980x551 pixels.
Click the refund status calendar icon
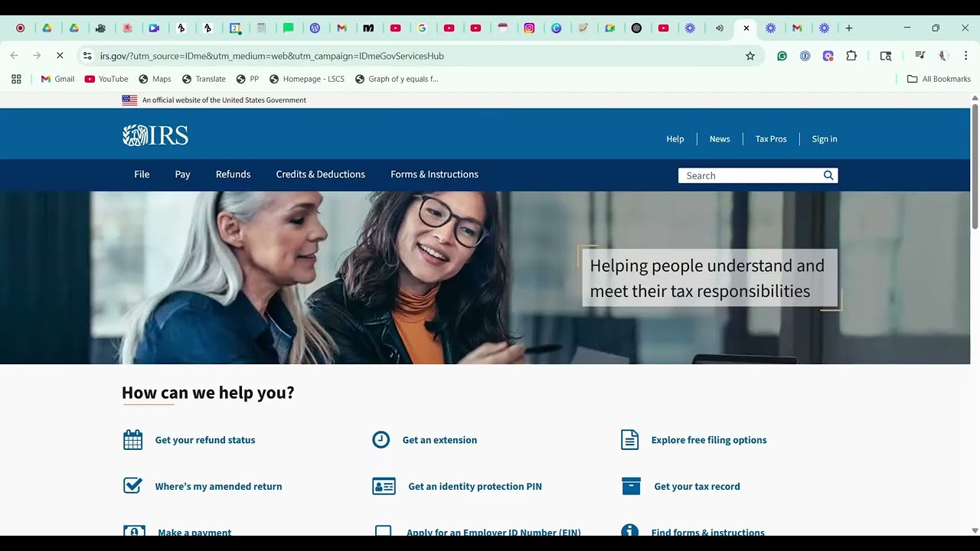133,440
